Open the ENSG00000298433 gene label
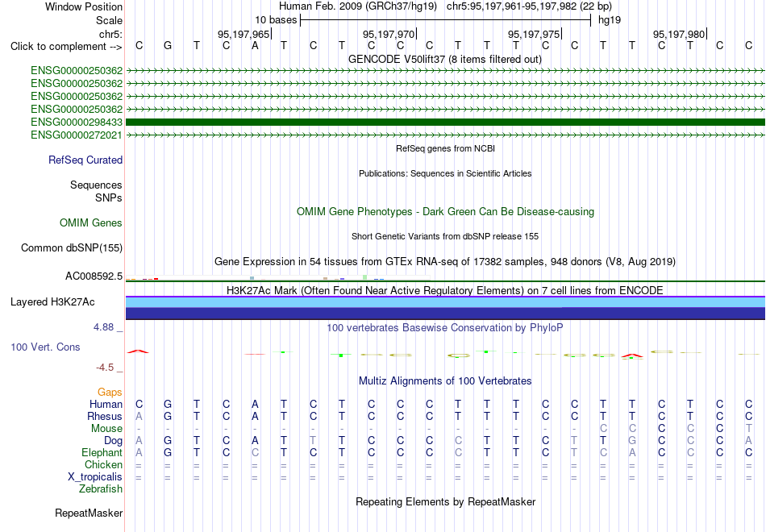This screenshot has width=766, height=532. tap(77, 123)
